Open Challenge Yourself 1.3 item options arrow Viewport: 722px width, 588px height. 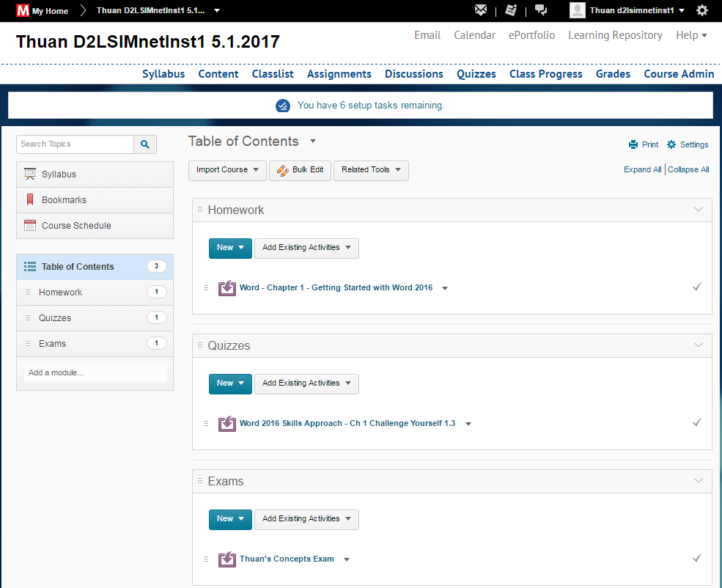pos(468,424)
